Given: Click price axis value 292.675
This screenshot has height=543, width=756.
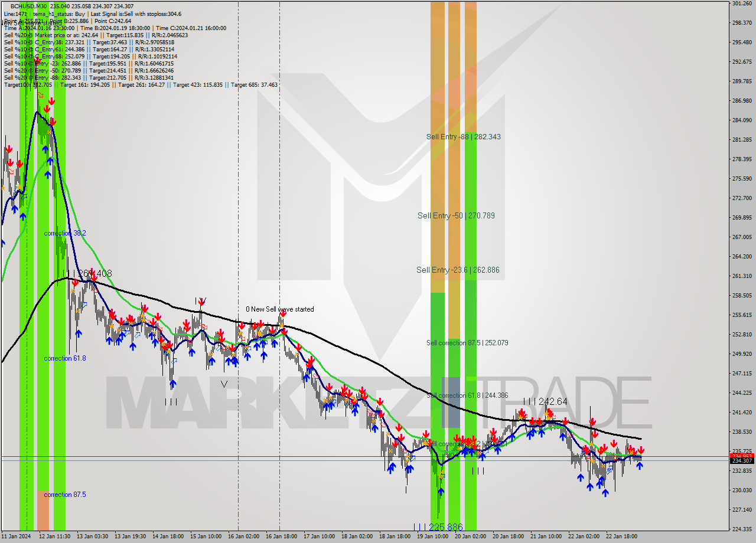Looking at the screenshot, I should 742,61.
